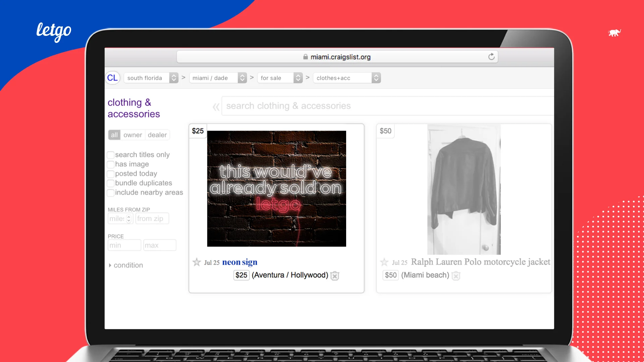The height and width of the screenshot is (362, 644).
Task: Enable search titles only checkbox
Action: (x=110, y=155)
